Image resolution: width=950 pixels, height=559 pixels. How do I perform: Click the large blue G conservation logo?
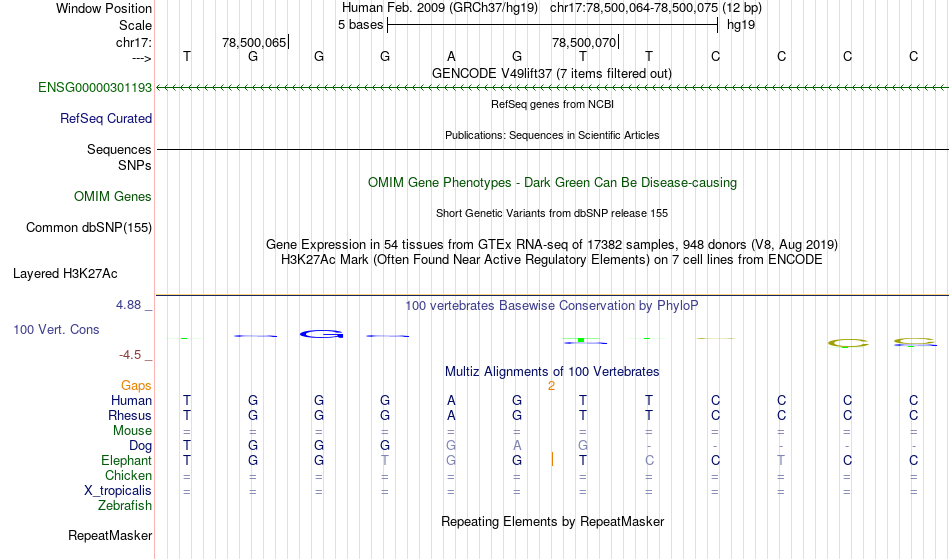pyautogui.click(x=321, y=334)
